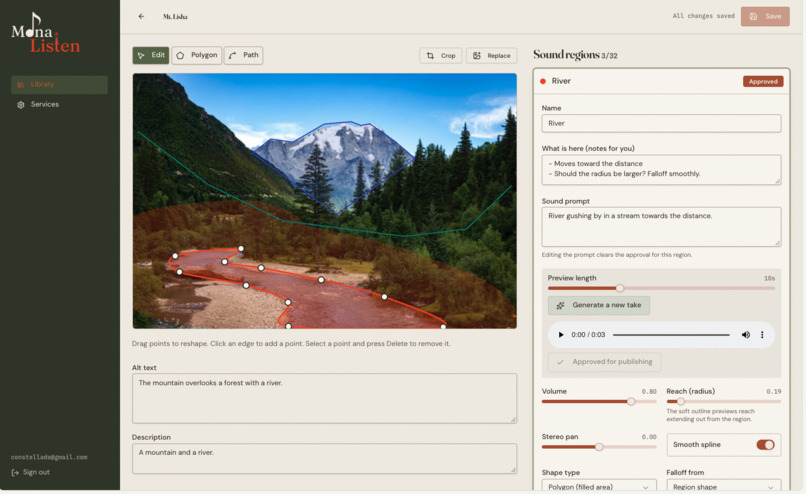Click the red River region color dot
The height and width of the screenshot is (494, 806).
tap(543, 81)
